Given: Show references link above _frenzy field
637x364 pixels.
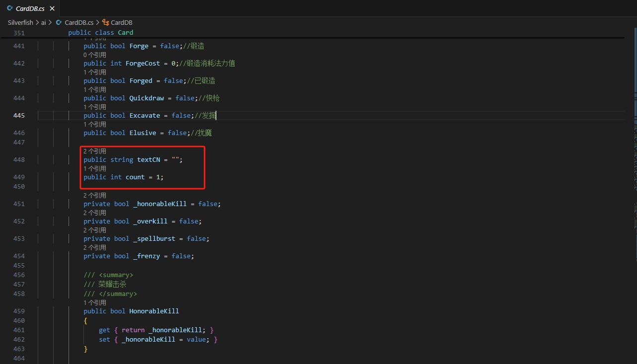Looking at the screenshot, I should tap(95, 247).
